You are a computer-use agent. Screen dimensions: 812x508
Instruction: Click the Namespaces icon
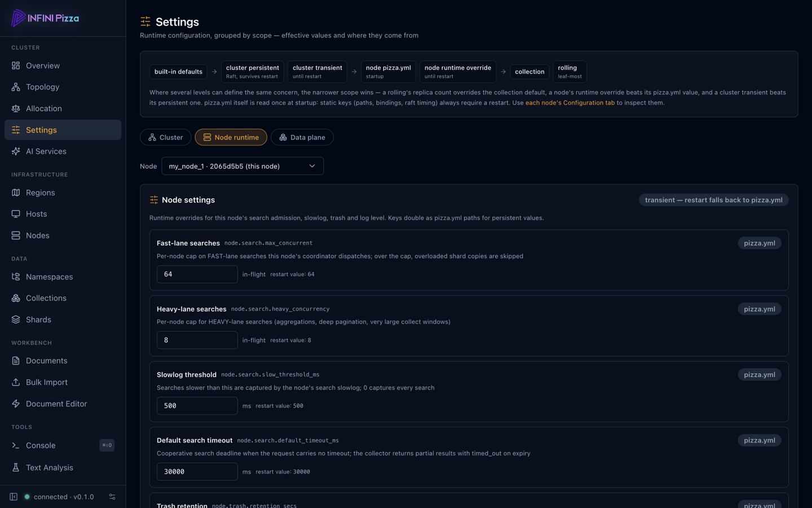tap(16, 277)
